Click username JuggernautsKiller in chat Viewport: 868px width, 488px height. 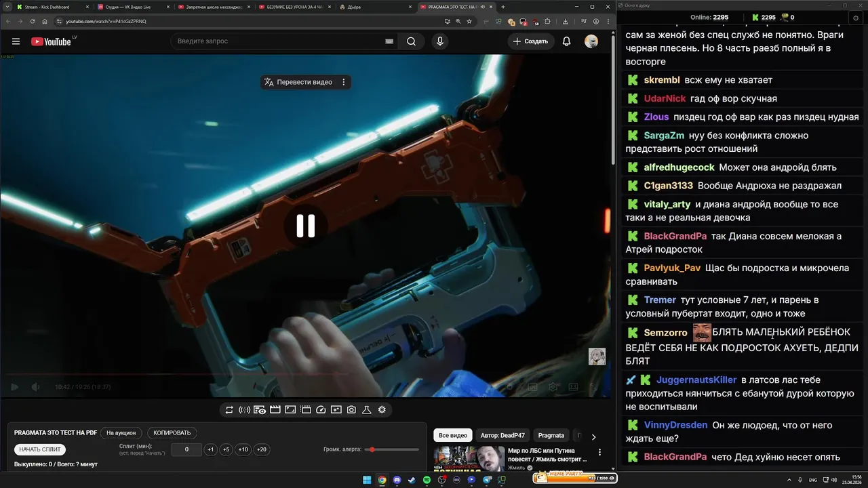[696, 380]
